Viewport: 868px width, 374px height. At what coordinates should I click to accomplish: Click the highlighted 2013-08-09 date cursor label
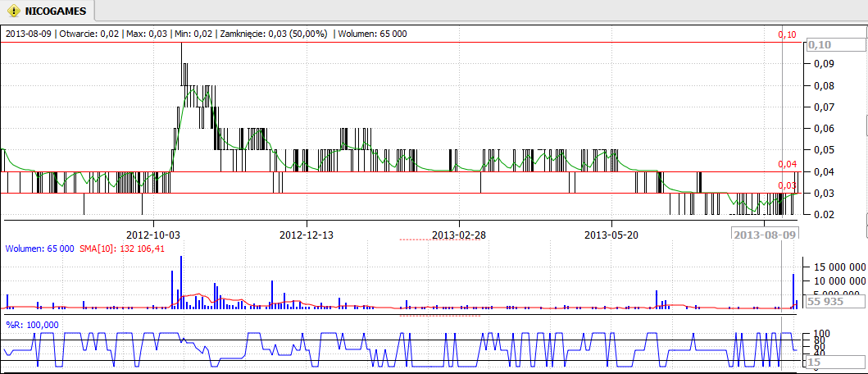(765, 235)
